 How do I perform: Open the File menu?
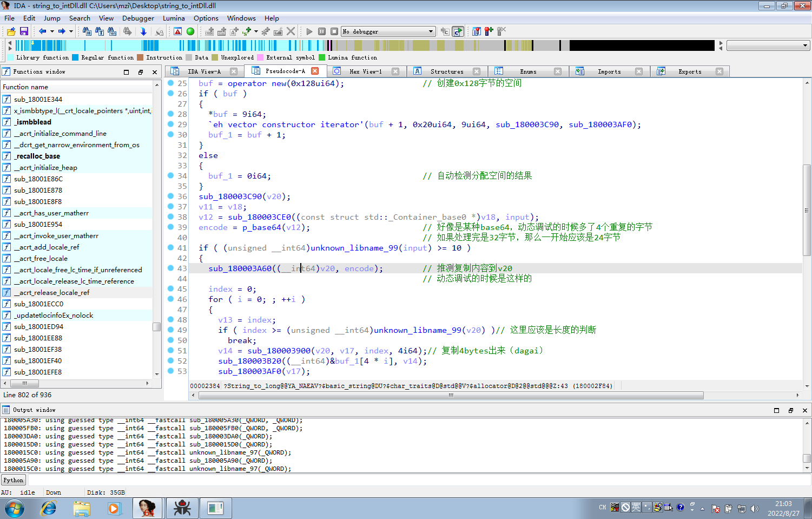pyautogui.click(x=10, y=18)
